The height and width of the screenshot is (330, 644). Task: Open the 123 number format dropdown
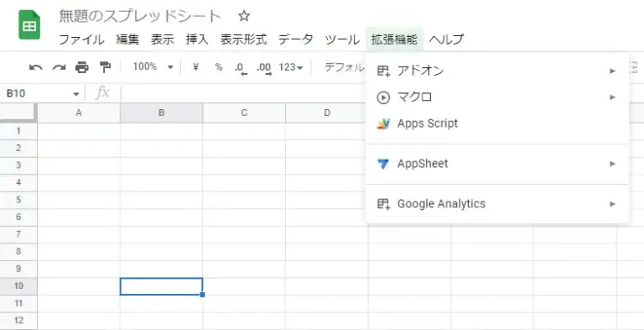point(291,67)
